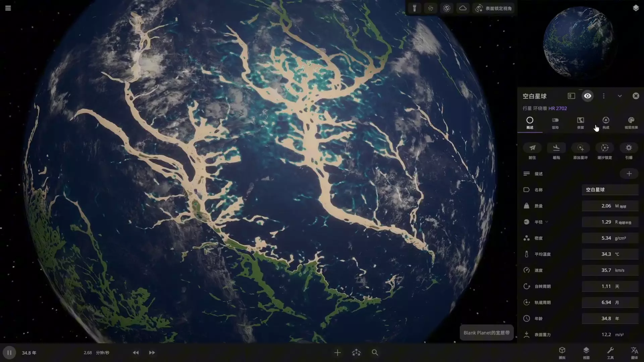The image size is (644, 362).
Task: Switch to the 构成 composition tab
Action: pyautogui.click(x=606, y=123)
